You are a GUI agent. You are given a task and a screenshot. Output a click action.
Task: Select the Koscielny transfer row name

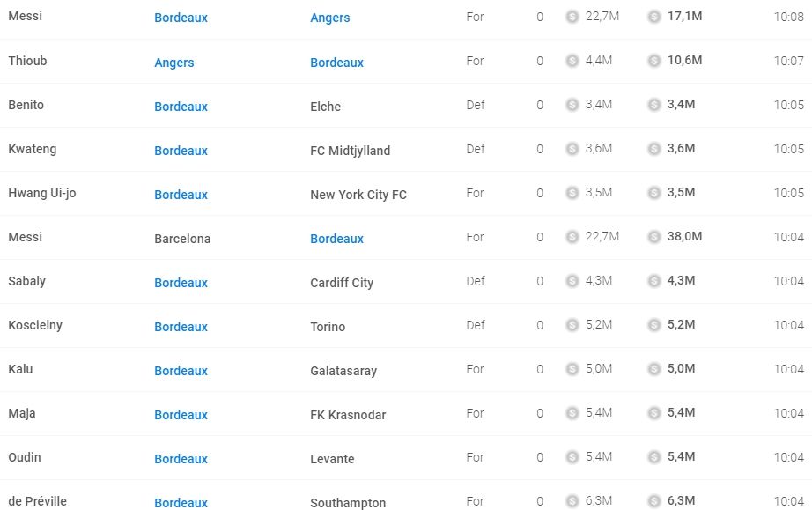[x=35, y=325]
